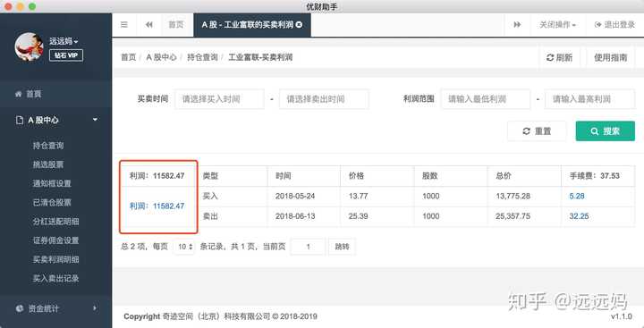Click the 重置 reset button
644x328 pixels.
tap(537, 131)
